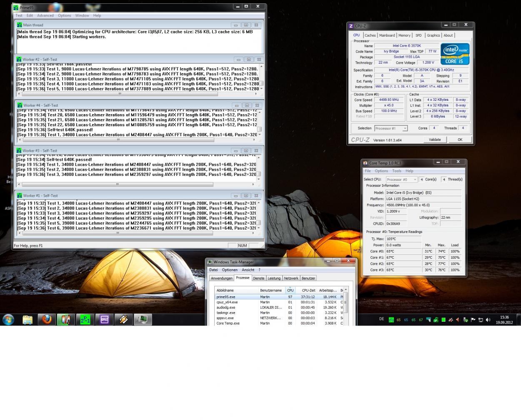Select the audiodg.exe process row
The image size is (521, 420).
click(x=278, y=307)
